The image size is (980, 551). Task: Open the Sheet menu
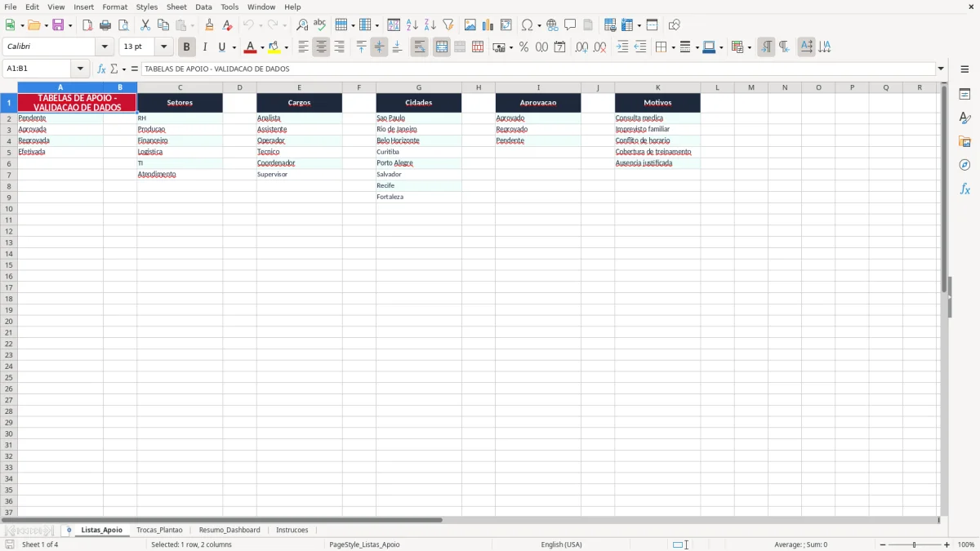pyautogui.click(x=176, y=7)
